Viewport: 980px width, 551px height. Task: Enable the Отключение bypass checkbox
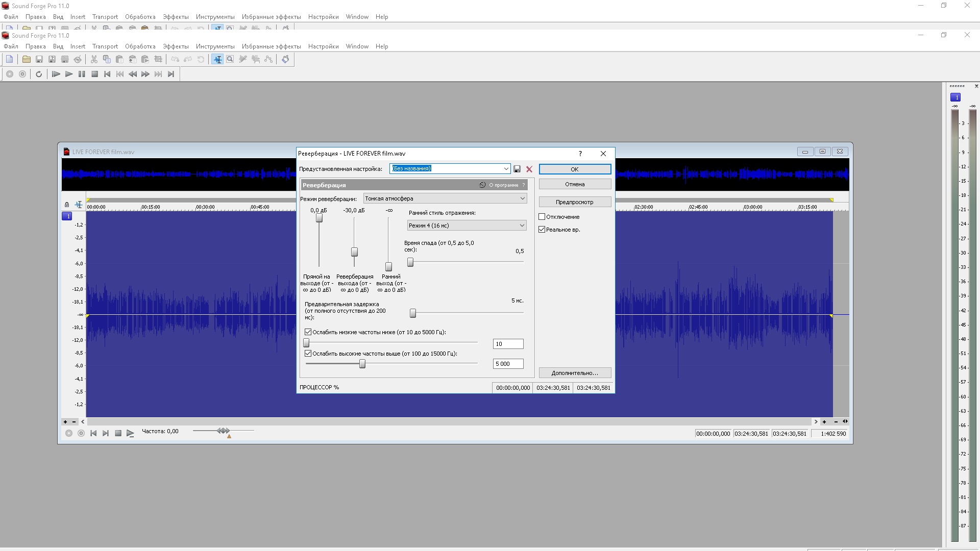coord(542,217)
